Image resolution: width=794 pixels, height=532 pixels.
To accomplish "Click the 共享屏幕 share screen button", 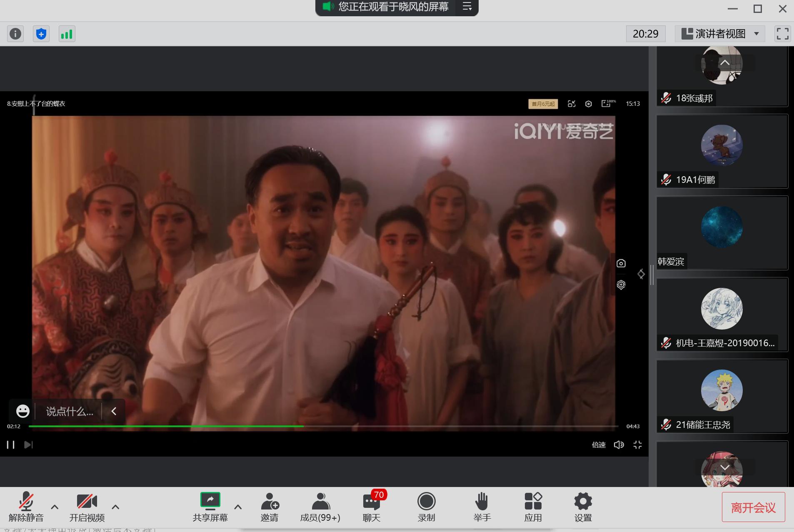I will [x=210, y=507].
